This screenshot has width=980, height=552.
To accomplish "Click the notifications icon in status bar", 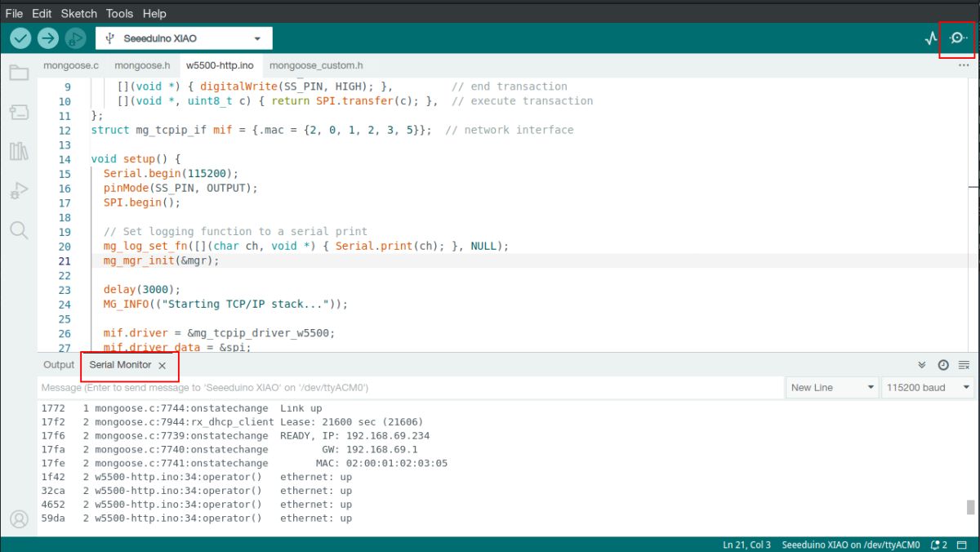I will pyautogui.click(x=938, y=545).
